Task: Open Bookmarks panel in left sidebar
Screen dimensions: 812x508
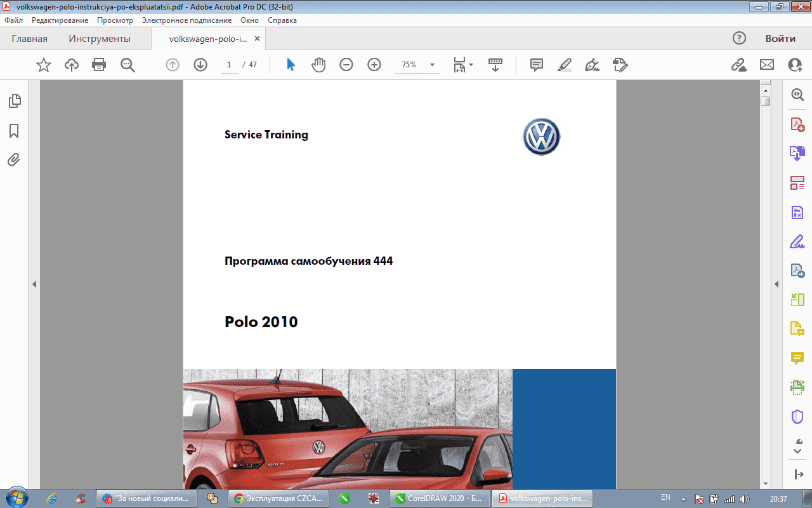Action: pyautogui.click(x=14, y=131)
